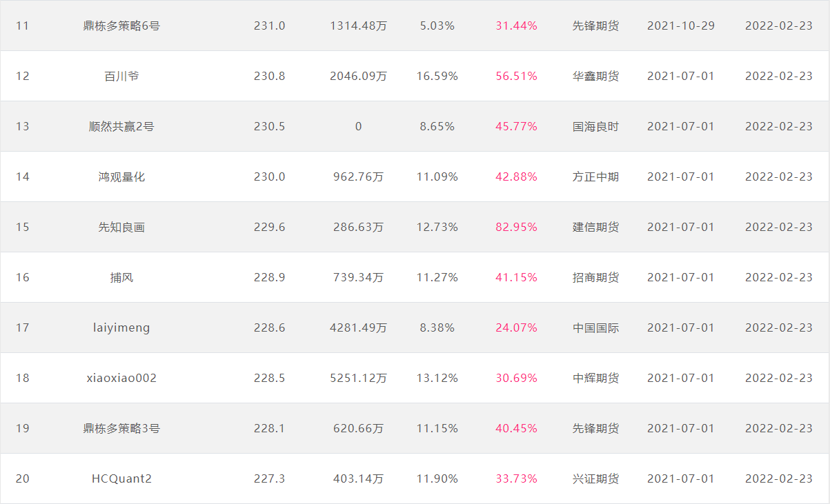Click 2021-10-29 start date
The height and width of the screenshot is (504, 830).
coord(681,26)
